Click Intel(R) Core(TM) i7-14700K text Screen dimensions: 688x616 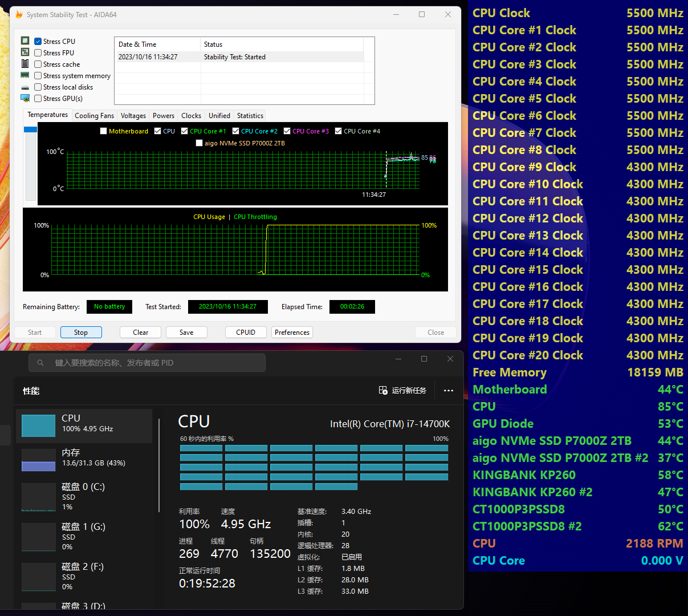[x=390, y=424]
